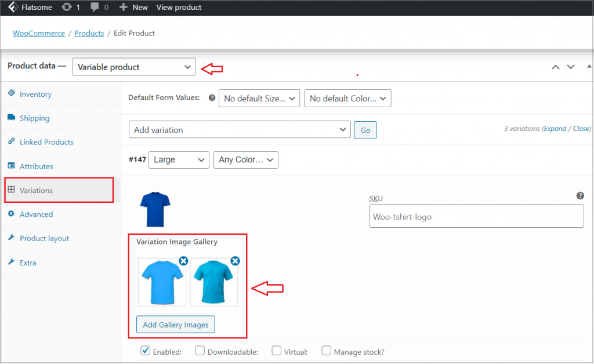Screen dimensions: 594x364
Task: Click the Flatsome site name
Action: pyautogui.click(x=37, y=7)
